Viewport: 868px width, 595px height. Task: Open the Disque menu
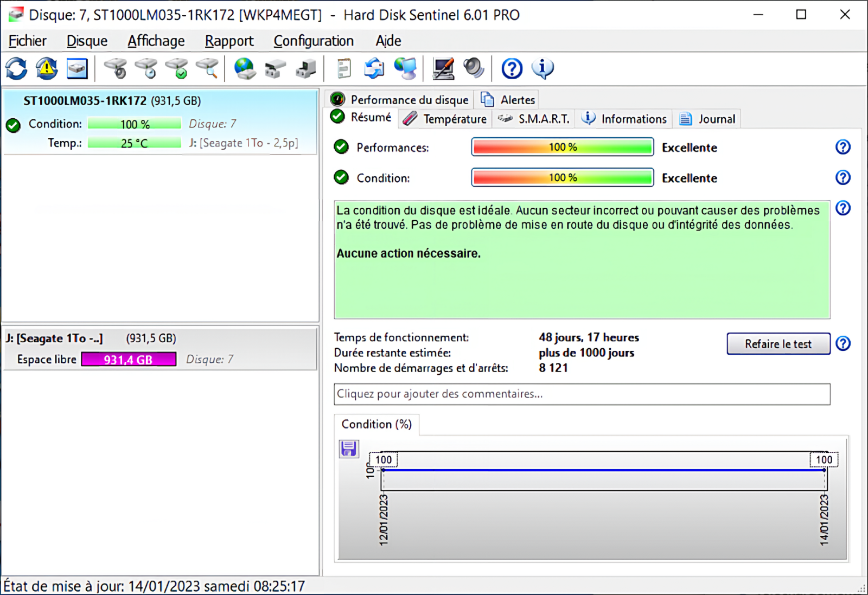[87, 41]
